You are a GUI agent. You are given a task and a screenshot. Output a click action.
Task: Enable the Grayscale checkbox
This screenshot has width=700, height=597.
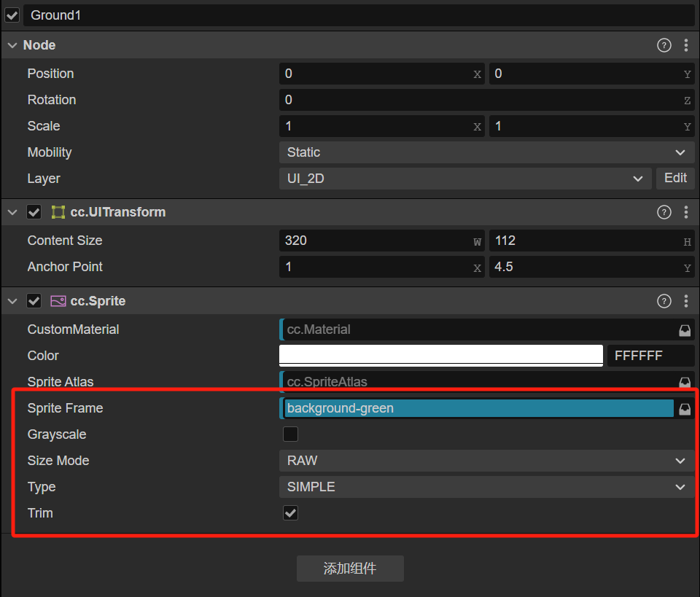[x=291, y=434]
